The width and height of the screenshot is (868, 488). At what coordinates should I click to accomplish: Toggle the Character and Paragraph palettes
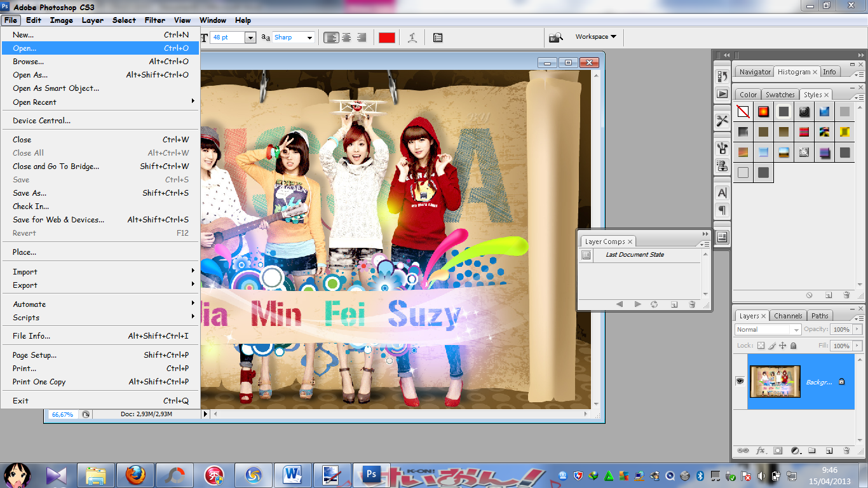[x=438, y=37]
